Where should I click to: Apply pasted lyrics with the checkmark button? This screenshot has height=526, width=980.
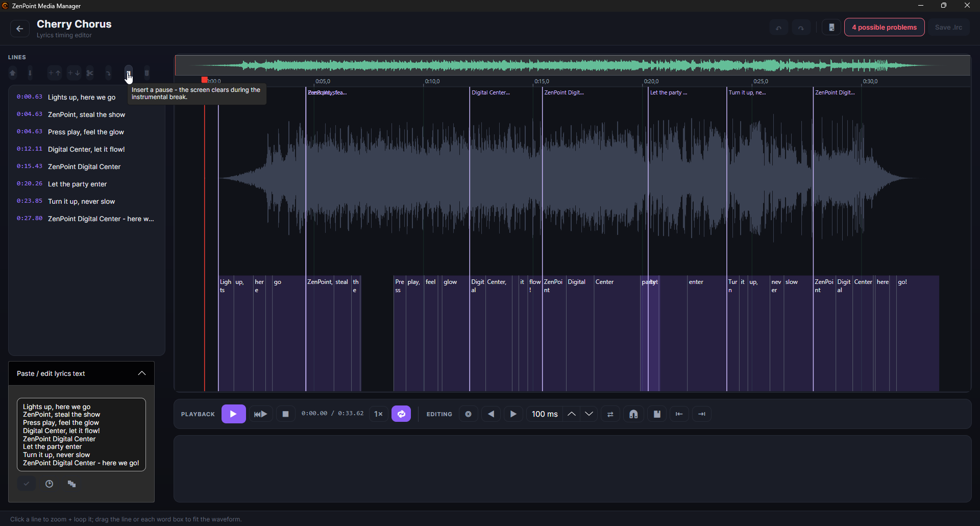27,484
